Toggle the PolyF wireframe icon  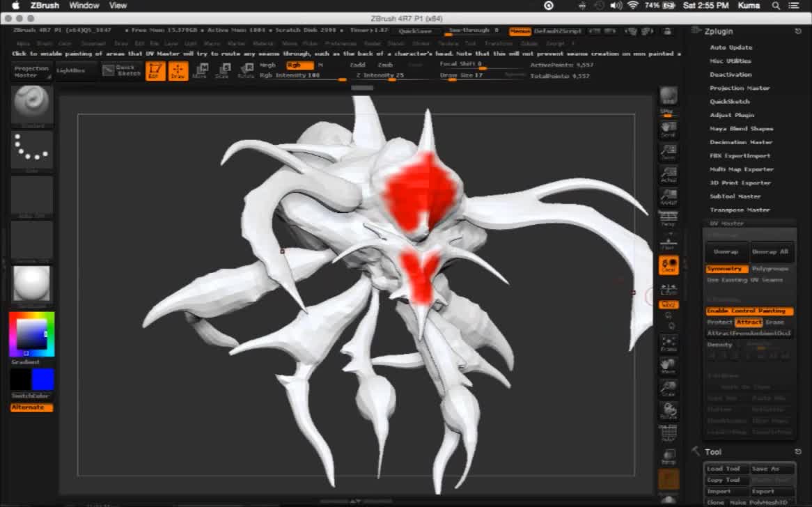tap(668, 433)
